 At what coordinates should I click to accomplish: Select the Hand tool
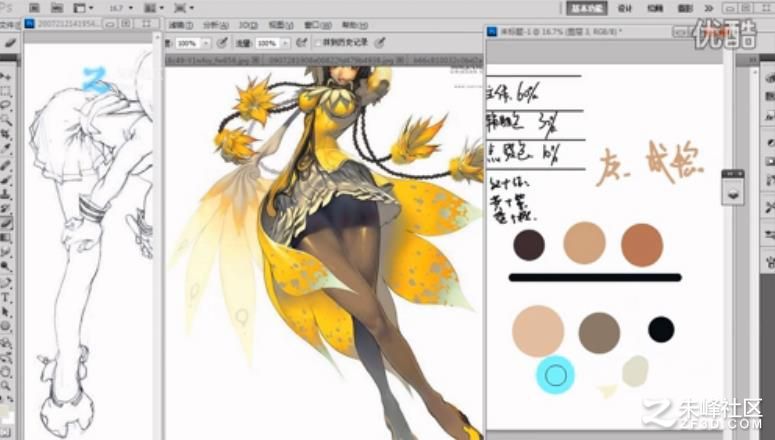6,372
